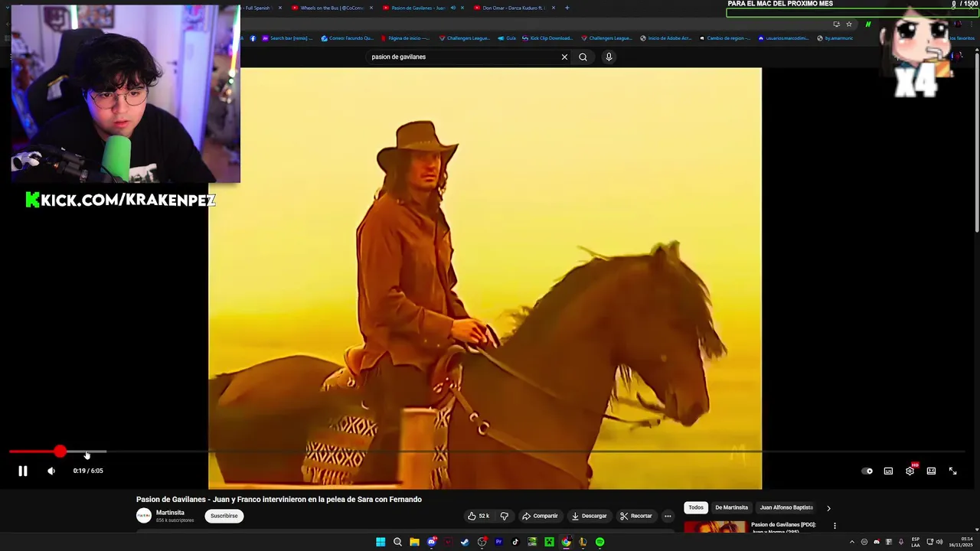
Task: Toggle the autoplay switch
Action: tap(867, 471)
